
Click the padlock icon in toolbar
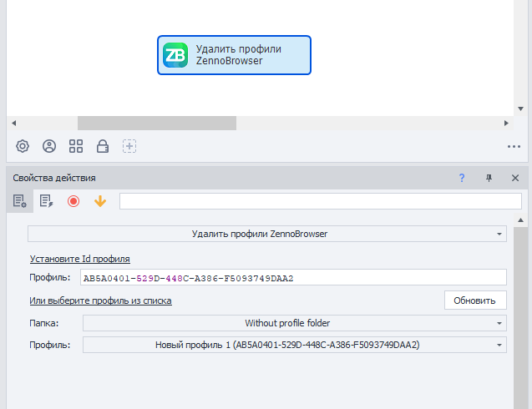[103, 147]
